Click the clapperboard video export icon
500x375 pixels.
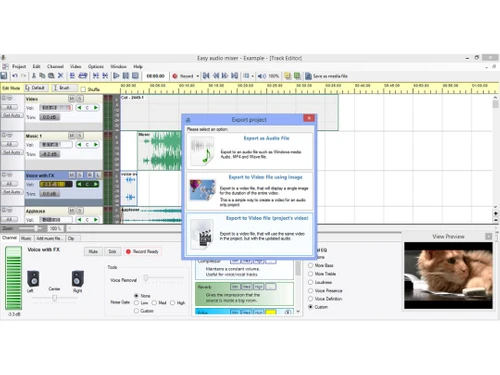(202, 234)
